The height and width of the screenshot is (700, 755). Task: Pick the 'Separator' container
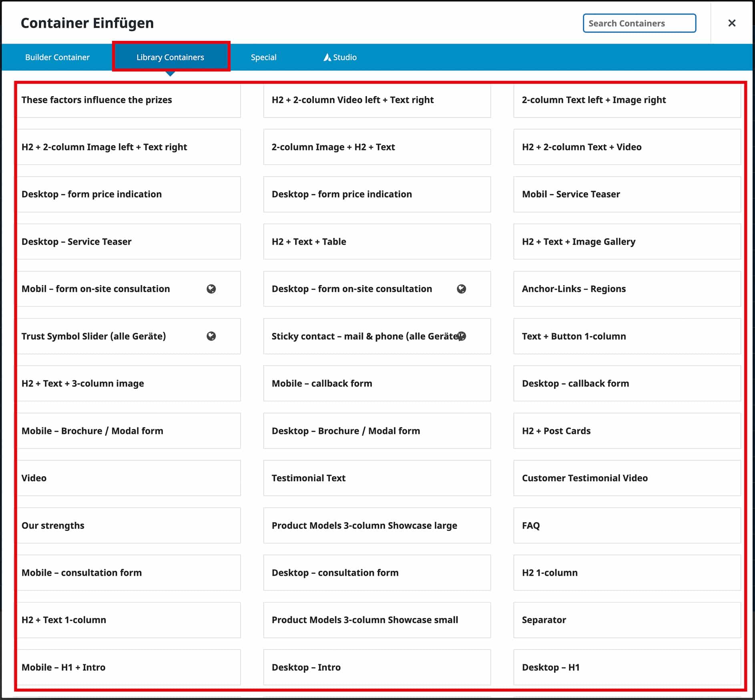[627, 620]
